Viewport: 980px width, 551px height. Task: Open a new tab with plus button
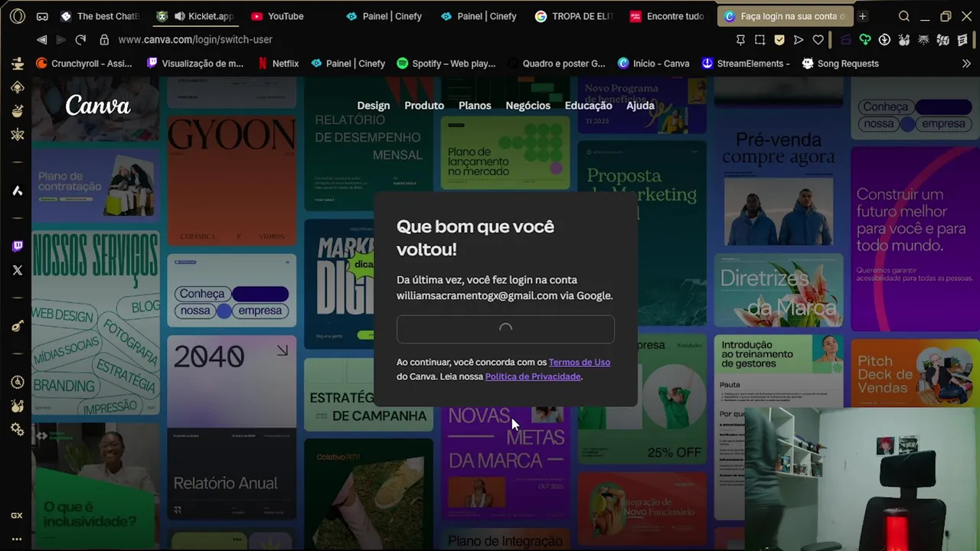pyautogui.click(x=862, y=16)
